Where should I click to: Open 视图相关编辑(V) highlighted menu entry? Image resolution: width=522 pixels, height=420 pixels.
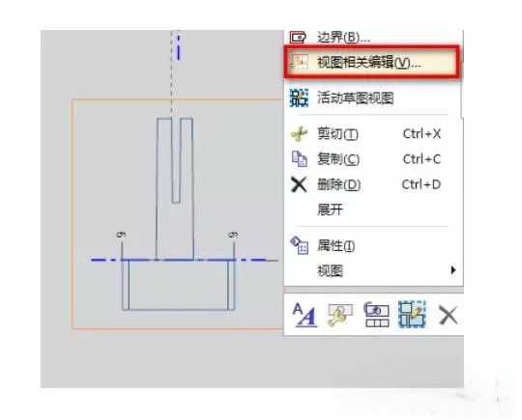(x=372, y=63)
